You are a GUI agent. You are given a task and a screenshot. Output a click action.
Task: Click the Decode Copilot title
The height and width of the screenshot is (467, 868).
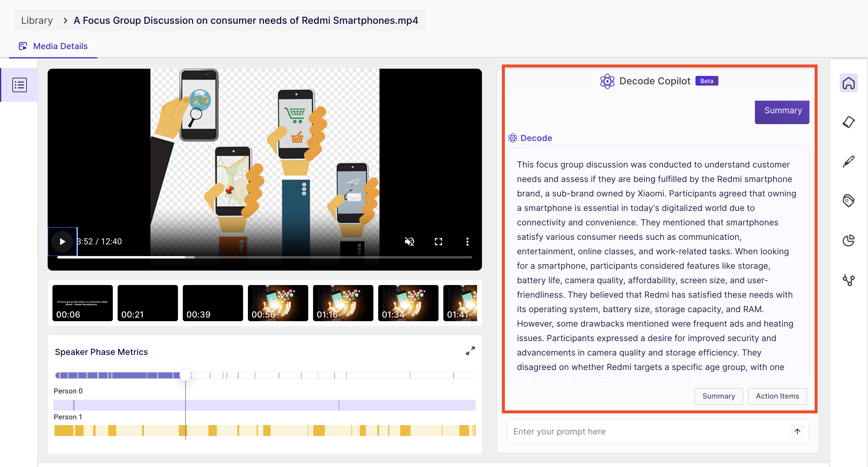[655, 81]
